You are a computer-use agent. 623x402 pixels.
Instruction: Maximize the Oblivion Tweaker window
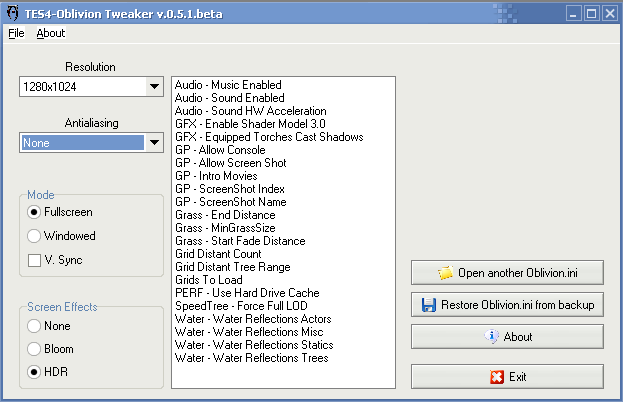tap(592, 14)
